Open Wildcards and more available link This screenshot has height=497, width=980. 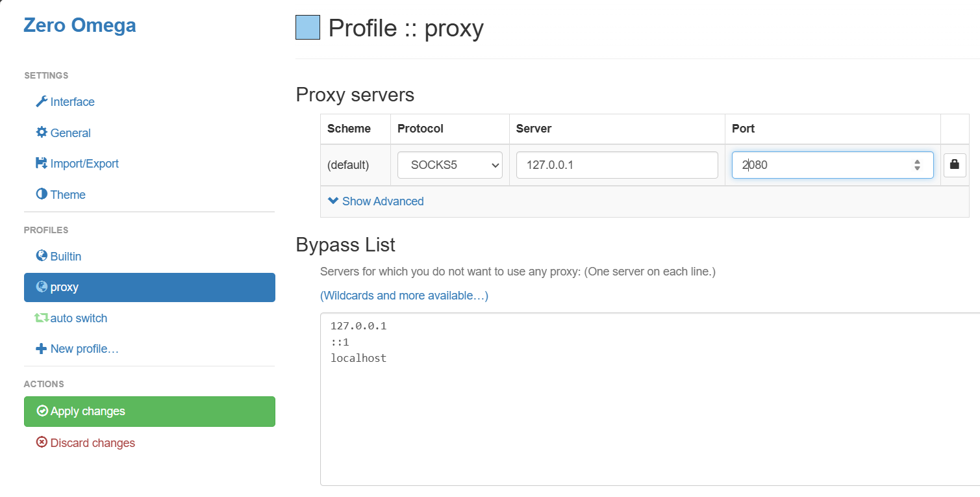(404, 296)
